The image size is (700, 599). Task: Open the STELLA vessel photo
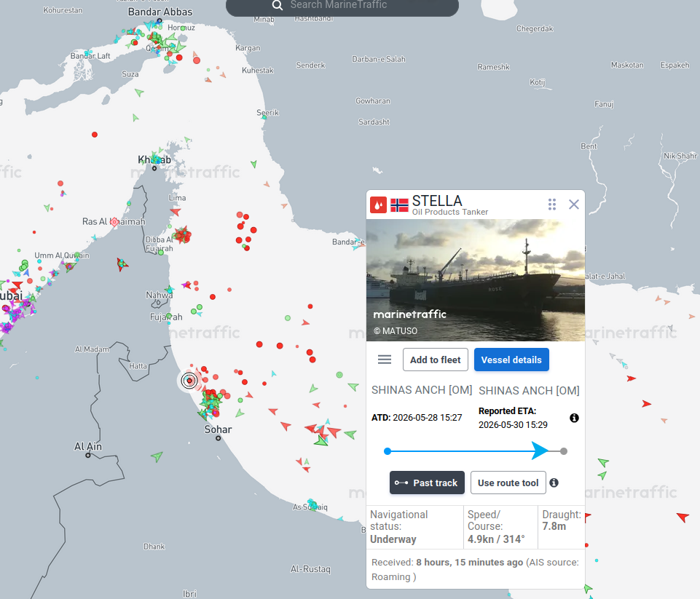tap(476, 280)
